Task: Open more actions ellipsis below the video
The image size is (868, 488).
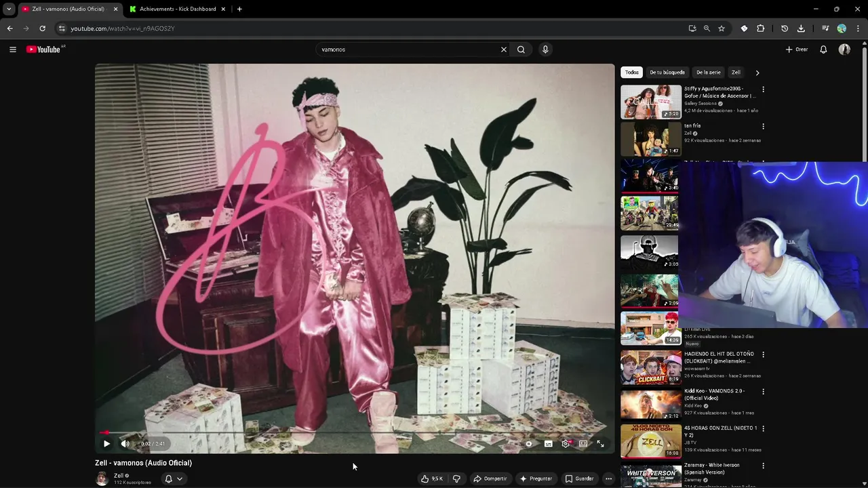Action: pos(608,479)
